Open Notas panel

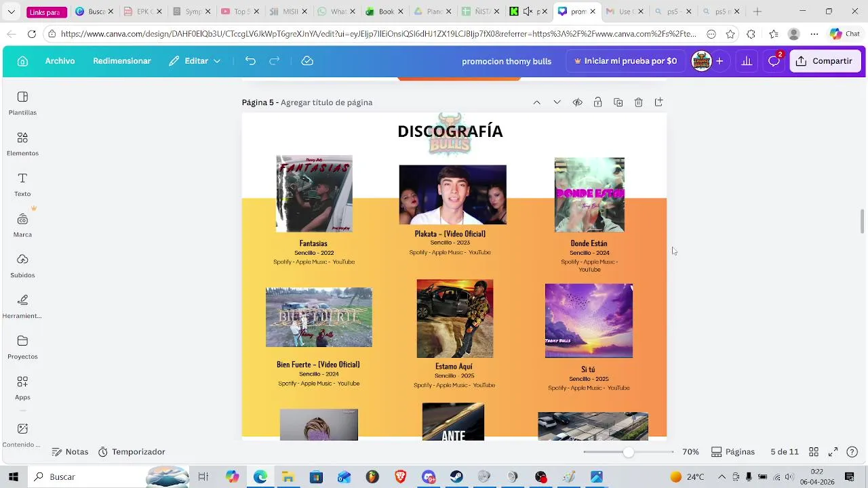[x=70, y=452]
